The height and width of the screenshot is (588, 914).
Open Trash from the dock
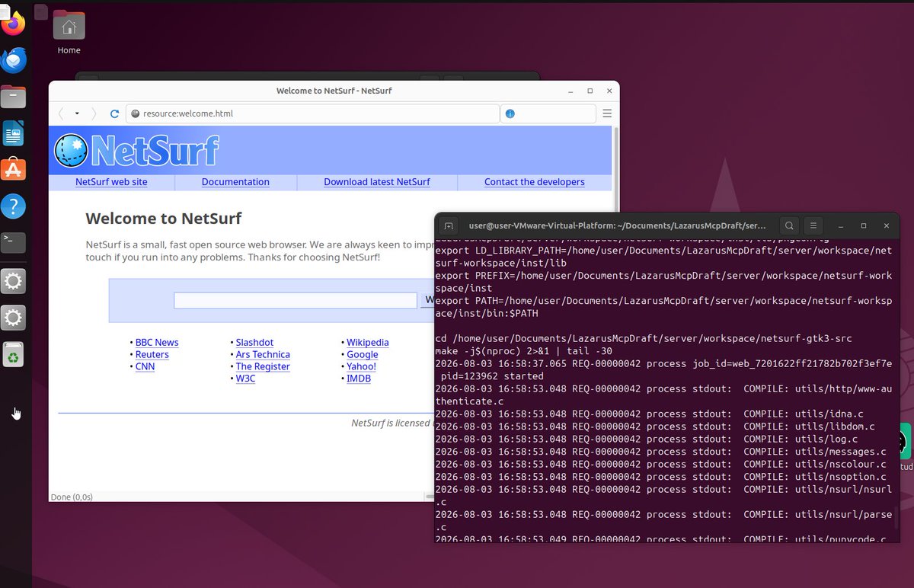pos(14,354)
